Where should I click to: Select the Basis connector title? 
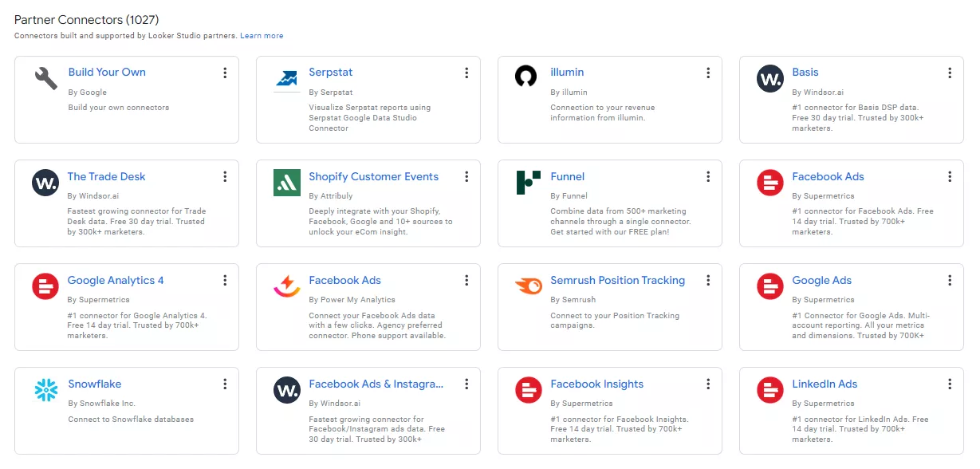[x=805, y=73]
